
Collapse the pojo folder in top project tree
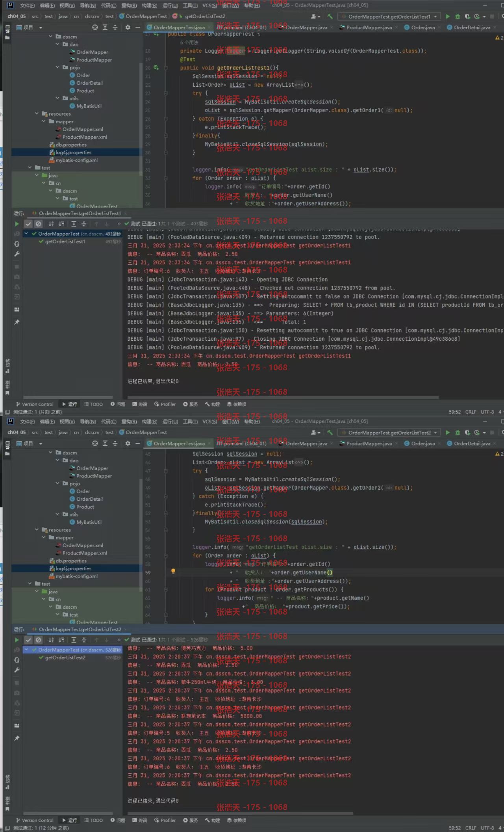click(x=57, y=67)
